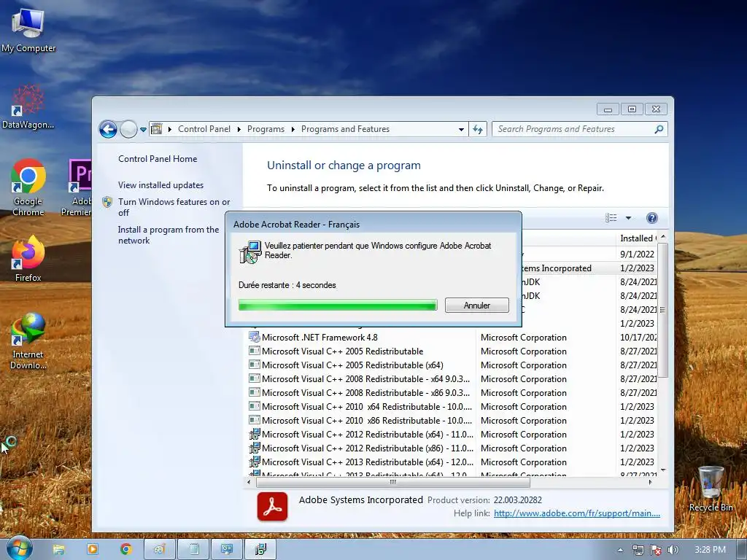Open address bar history dropdown

(461, 129)
